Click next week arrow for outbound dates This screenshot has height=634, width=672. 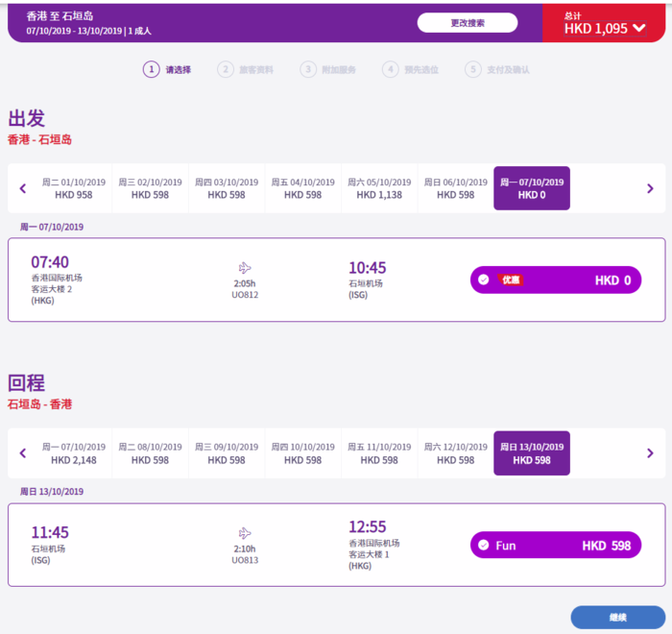click(x=650, y=188)
